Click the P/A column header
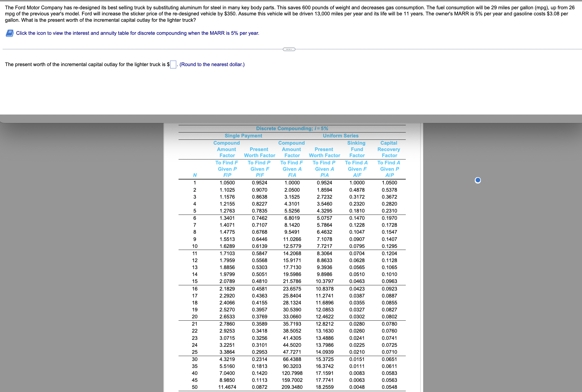This screenshot has height=392, width=582. pos(324,175)
